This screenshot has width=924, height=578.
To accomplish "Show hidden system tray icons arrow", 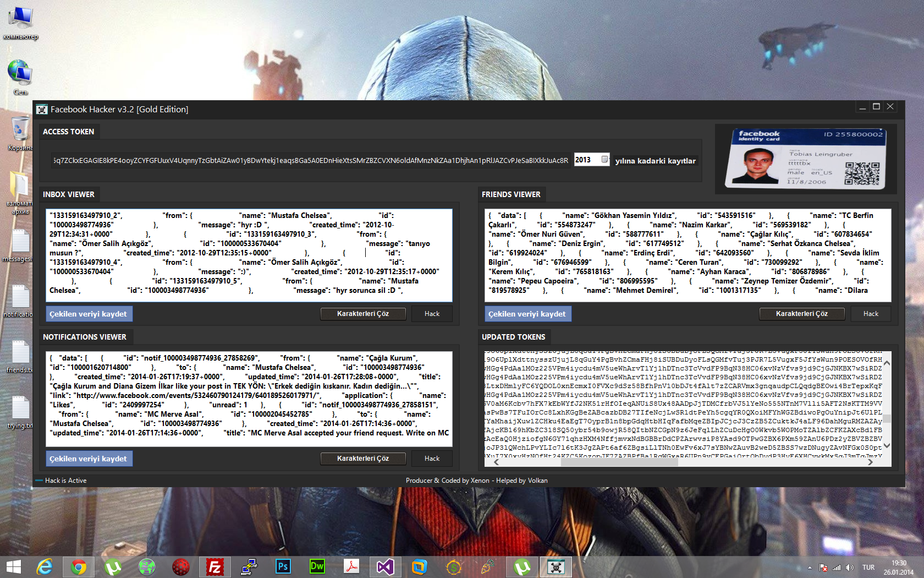I will coord(810,568).
